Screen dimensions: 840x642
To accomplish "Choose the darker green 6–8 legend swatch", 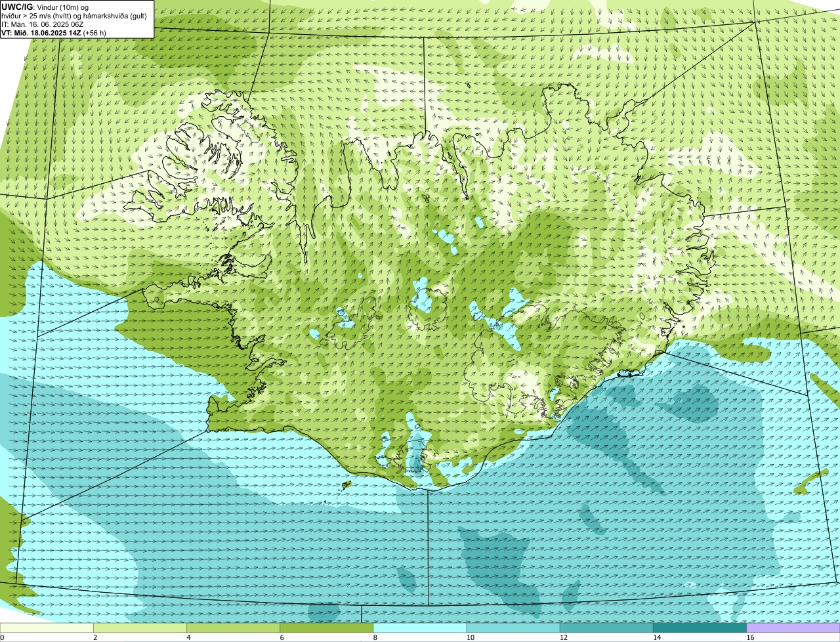I will click(327, 628).
